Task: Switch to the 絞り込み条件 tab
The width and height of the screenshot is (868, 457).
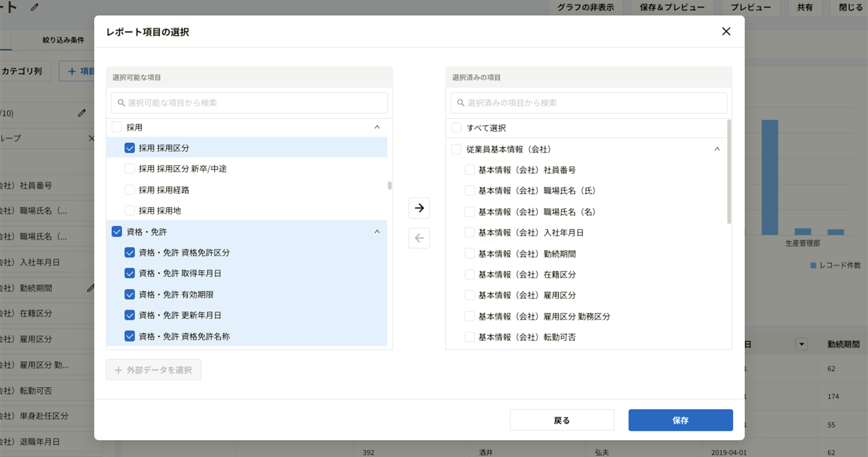Action: pyautogui.click(x=63, y=40)
